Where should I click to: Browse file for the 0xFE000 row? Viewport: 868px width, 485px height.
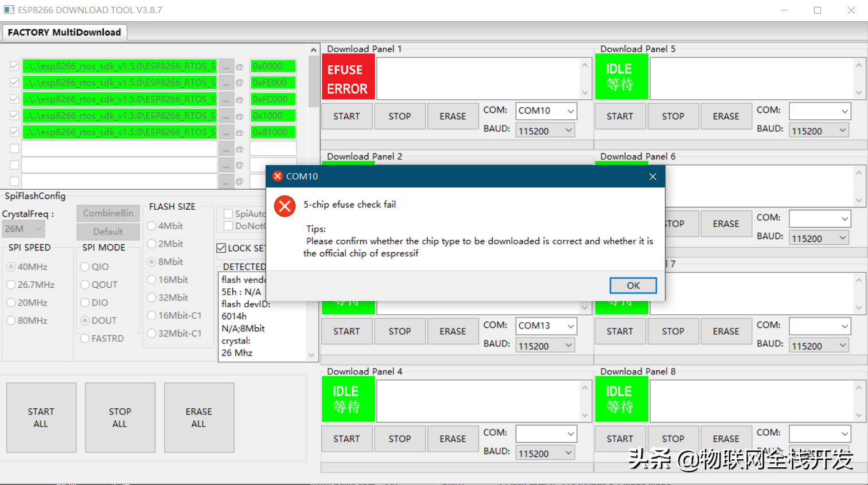[226, 83]
